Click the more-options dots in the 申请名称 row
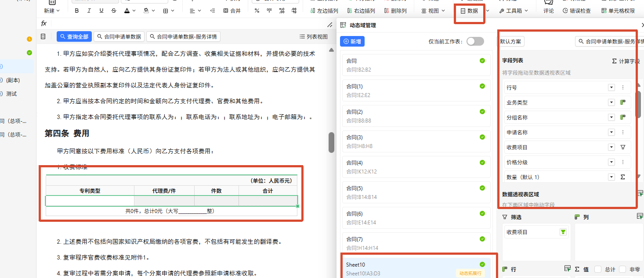This screenshot has height=278, width=644. pos(622,133)
